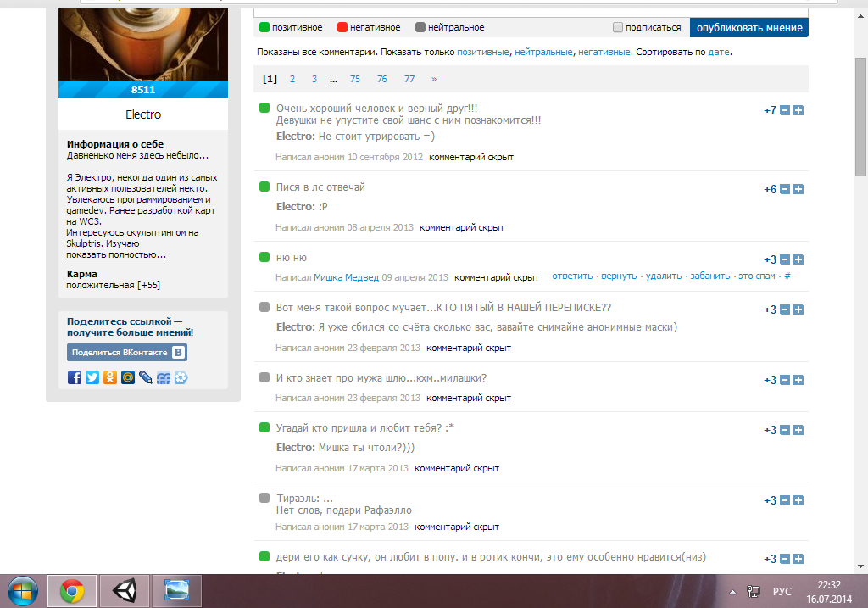Viewport: 868px width, 608px height.
Task: Open Мишка Медвед author profile
Action: 346,277
